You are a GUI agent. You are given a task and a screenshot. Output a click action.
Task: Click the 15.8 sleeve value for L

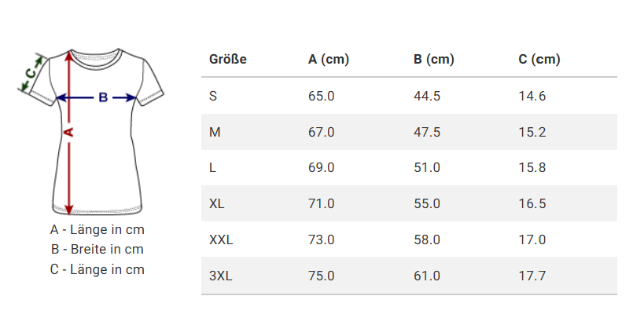click(532, 167)
